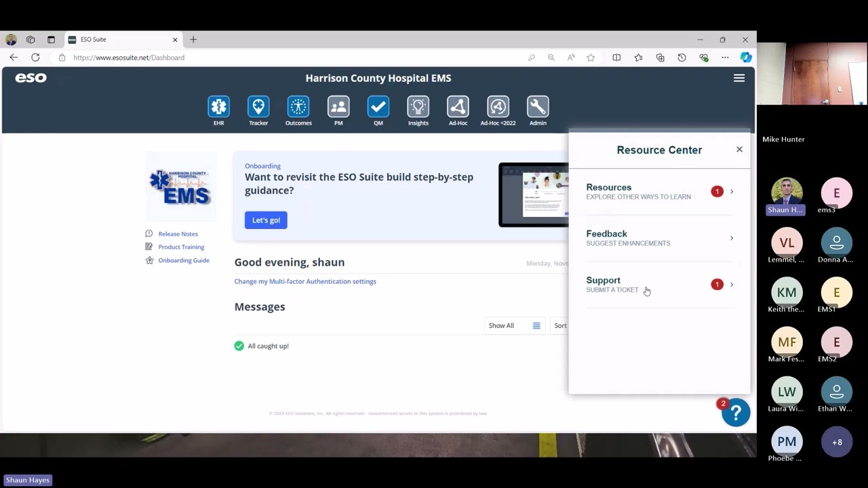The width and height of the screenshot is (868, 488).
Task: Select VL Lemmel participant avatar
Action: (x=787, y=242)
